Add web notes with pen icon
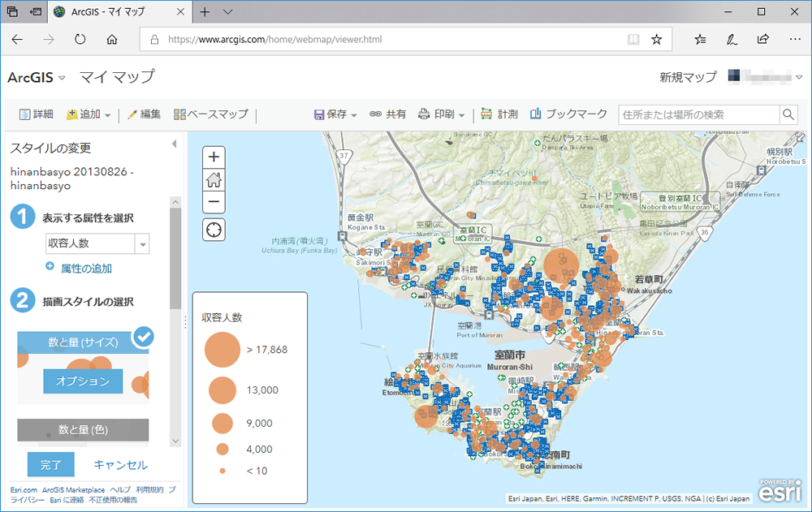 point(732,39)
